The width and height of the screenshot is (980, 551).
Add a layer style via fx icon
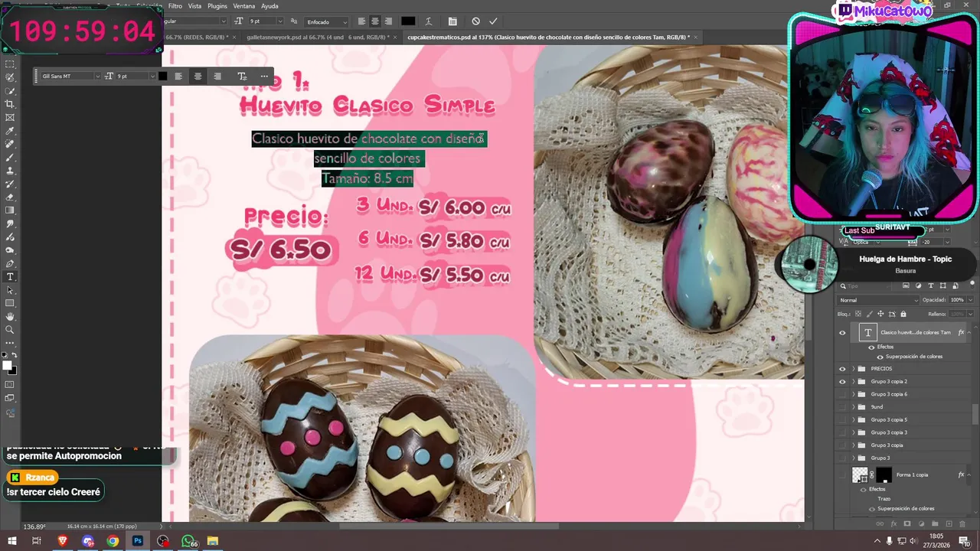(x=893, y=524)
